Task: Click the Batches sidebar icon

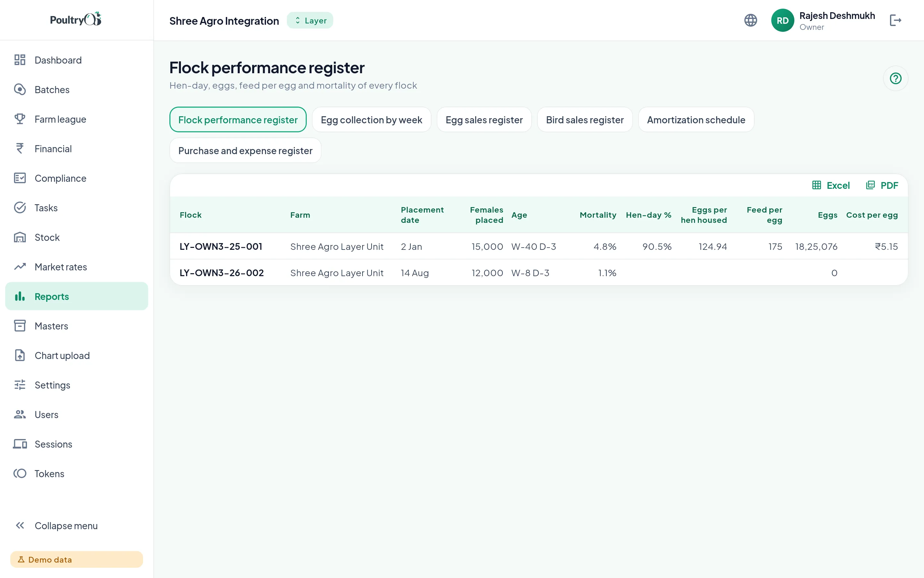Action: pos(20,90)
